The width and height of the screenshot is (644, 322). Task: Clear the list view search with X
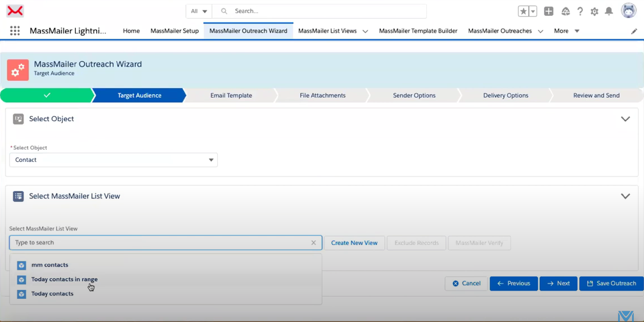[x=314, y=243]
